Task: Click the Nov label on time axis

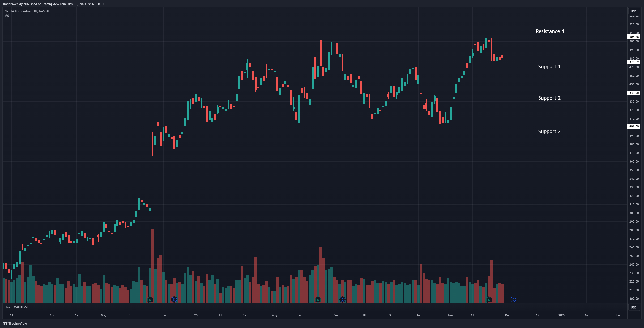Action: pos(450,315)
